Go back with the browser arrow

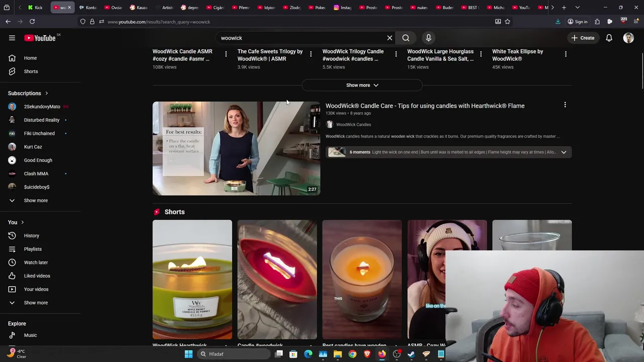coord(8,22)
